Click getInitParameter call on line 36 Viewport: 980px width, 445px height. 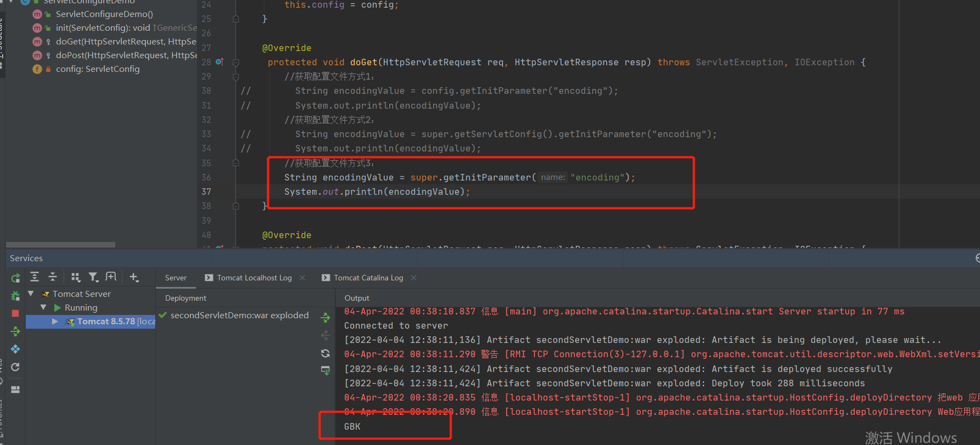(x=487, y=177)
